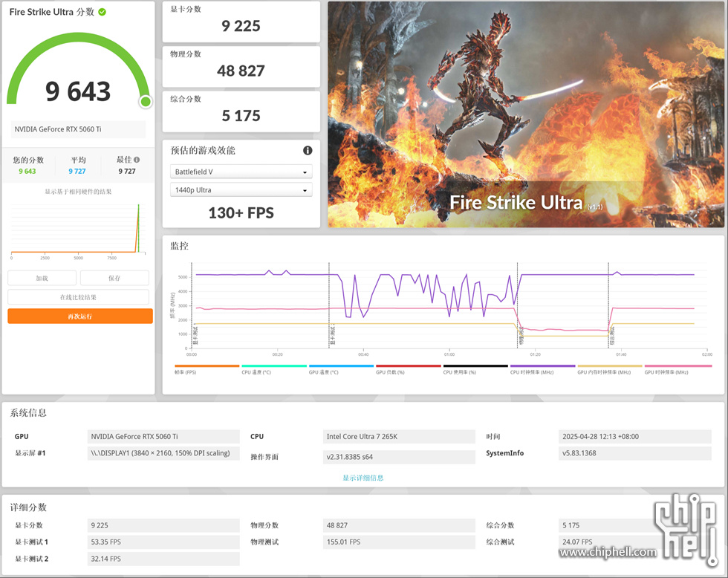The width and height of the screenshot is (728, 578).
Task: Toggle the GPU 时钟频率 (MHz) legend entry
Action: [677, 369]
